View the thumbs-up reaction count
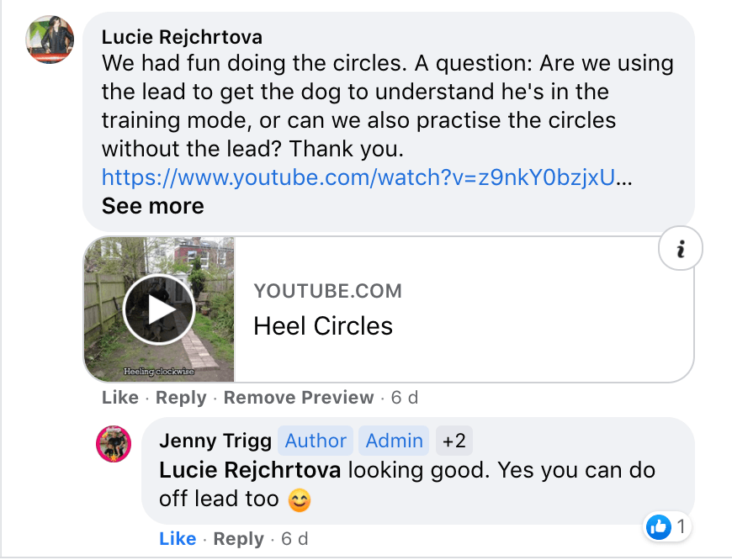This screenshot has height=560, width=732. (x=667, y=526)
